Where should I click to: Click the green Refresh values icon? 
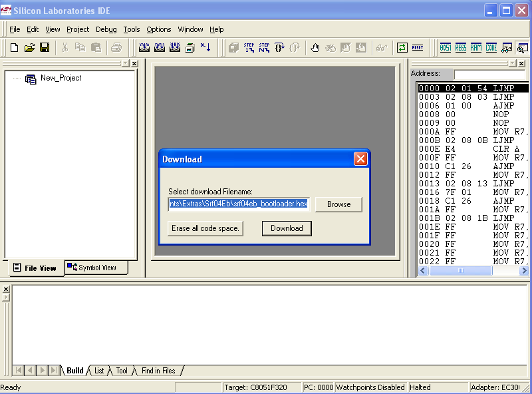[x=402, y=47]
